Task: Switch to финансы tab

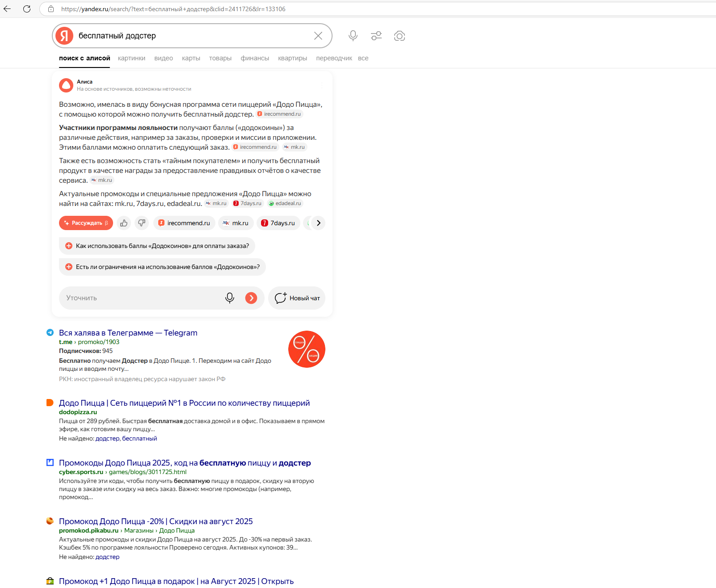Action: coord(255,58)
